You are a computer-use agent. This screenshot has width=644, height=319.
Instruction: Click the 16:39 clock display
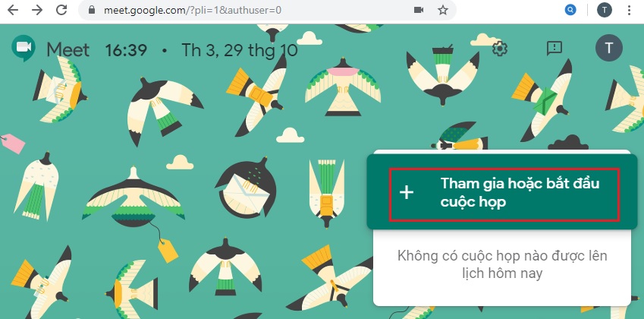point(126,50)
